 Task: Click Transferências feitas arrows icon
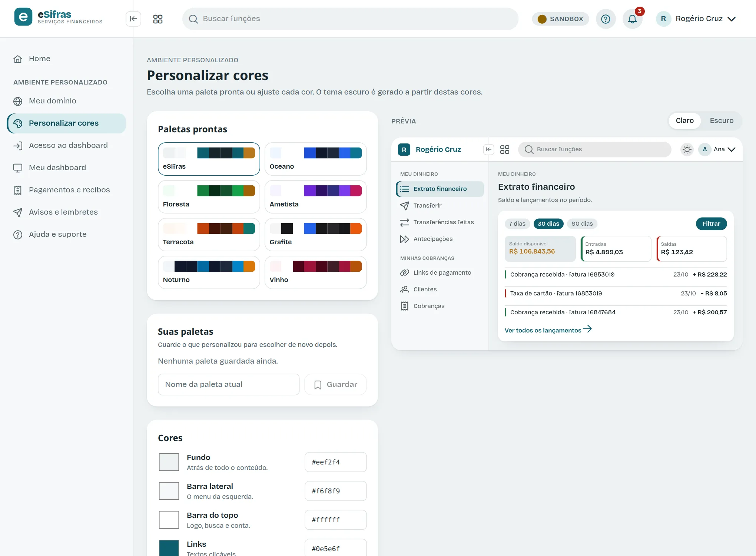pos(405,222)
